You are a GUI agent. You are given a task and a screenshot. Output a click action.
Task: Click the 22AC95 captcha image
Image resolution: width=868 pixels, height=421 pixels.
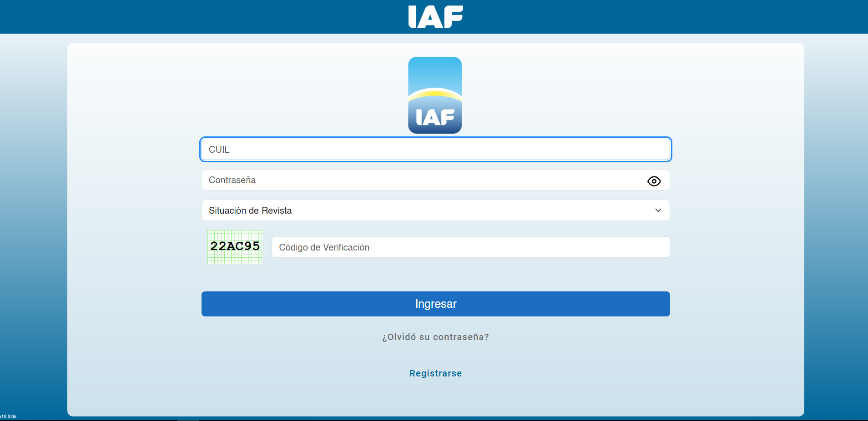click(235, 246)
